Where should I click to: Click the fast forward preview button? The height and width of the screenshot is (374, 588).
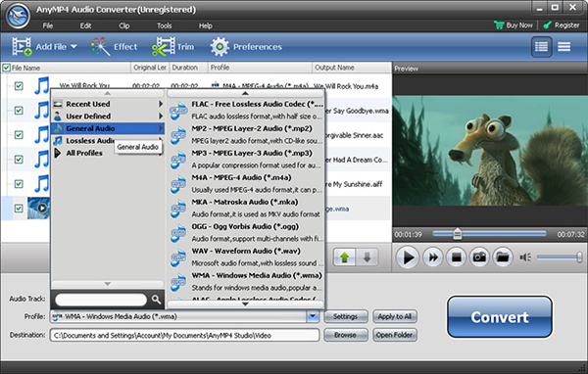(433, 257)
